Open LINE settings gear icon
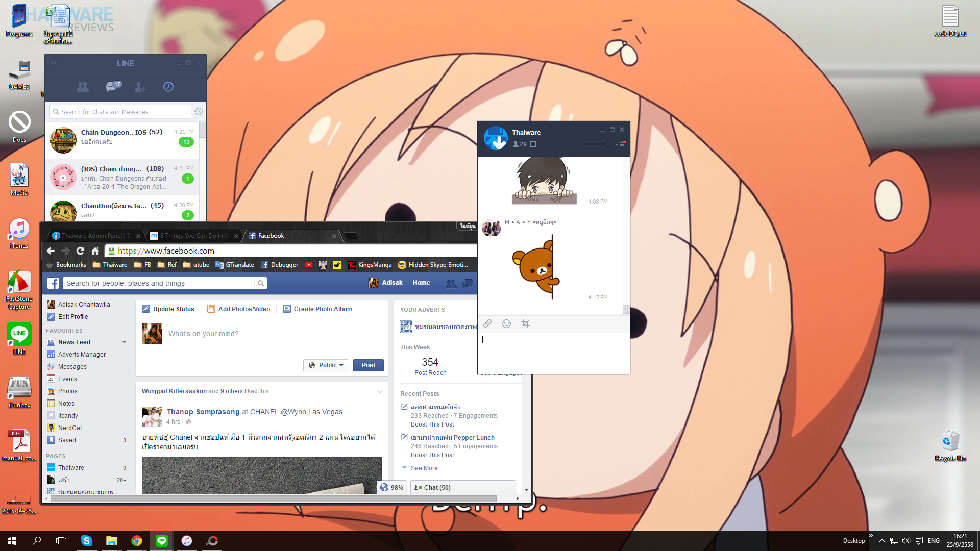Viewport: 980px width, 551px height. (x=54, y=63)
